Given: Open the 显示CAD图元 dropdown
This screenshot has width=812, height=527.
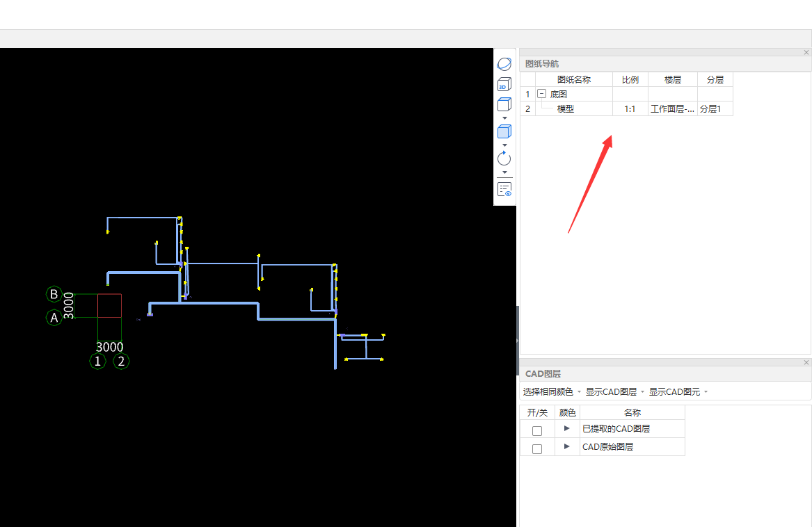Looking at the screenshot, I should point(678,392).
